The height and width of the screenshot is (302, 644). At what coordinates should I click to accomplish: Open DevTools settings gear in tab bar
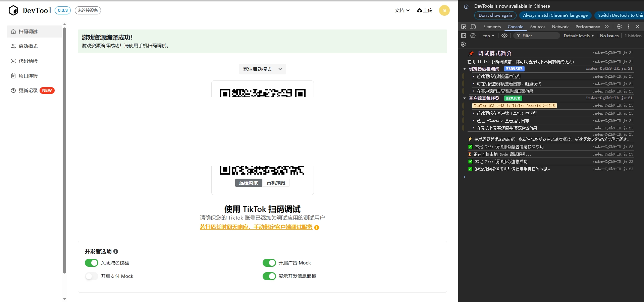point(619,26)
